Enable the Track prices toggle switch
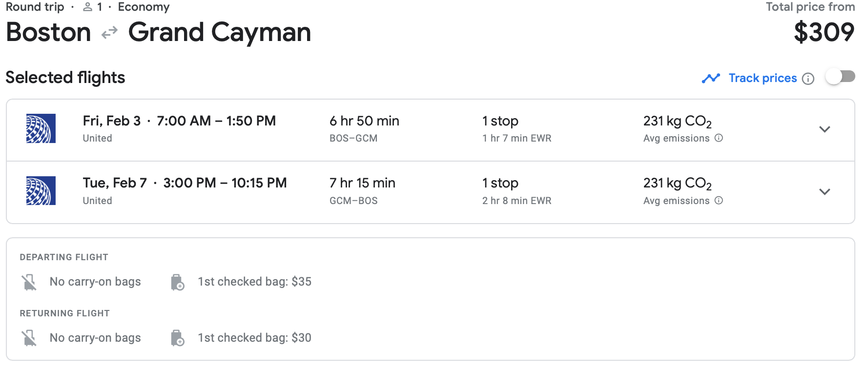The width and height of the screenshot is (868, 372). (x=840, y=77)
